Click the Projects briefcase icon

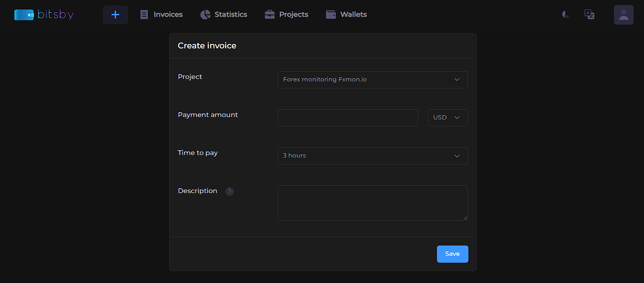(270, 15)
